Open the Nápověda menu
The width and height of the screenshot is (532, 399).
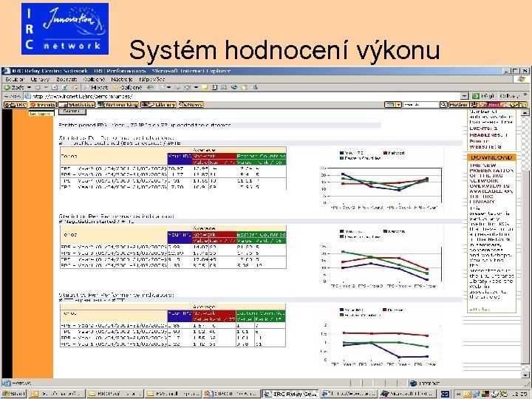151,79
